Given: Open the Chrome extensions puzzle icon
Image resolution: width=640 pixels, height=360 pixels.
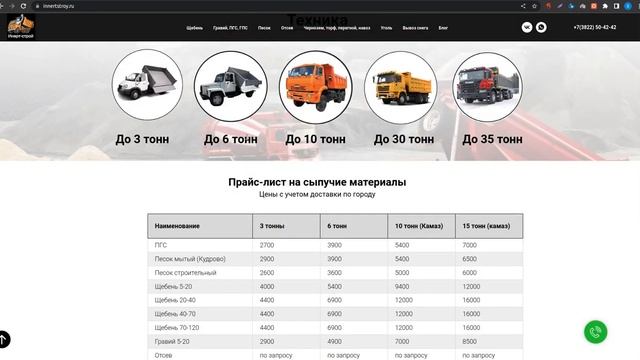Looking at the screenshot, I should pyautogui.click(x=605, y=6).
